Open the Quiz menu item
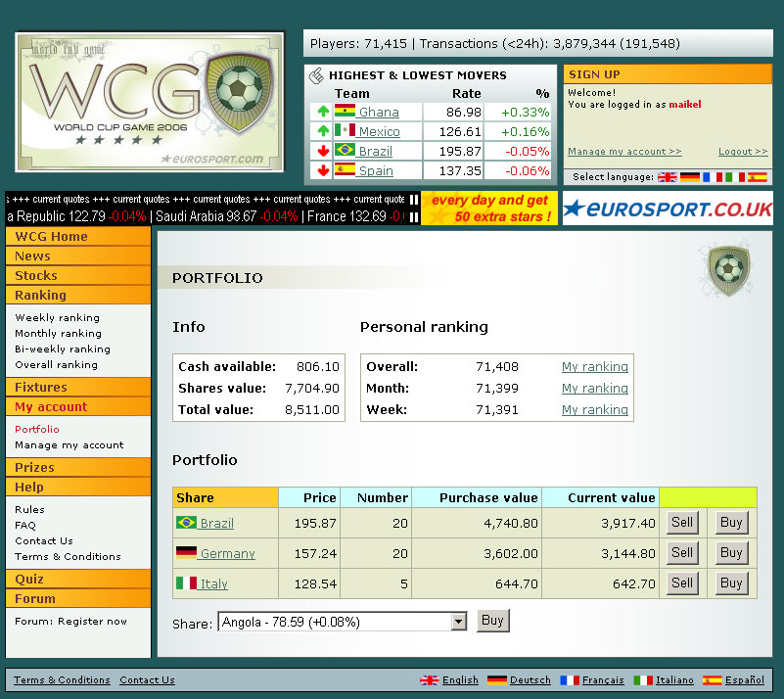 tap(78, 579)
